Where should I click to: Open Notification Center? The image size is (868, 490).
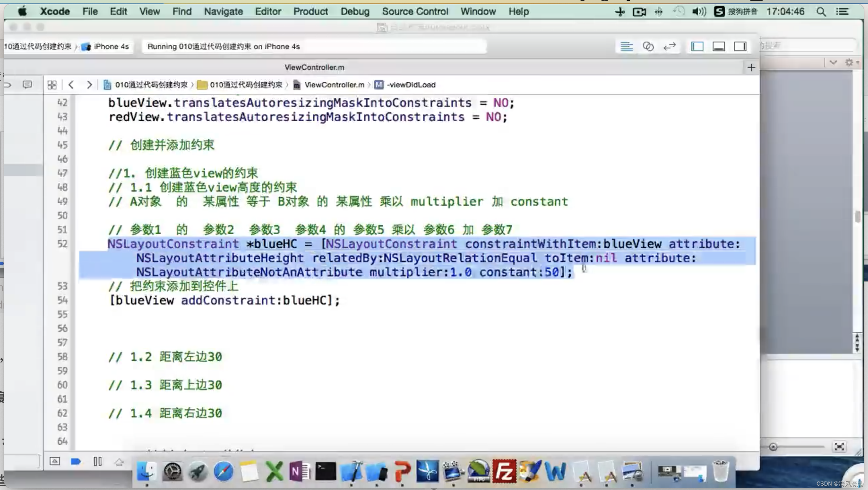click(842, 12)
